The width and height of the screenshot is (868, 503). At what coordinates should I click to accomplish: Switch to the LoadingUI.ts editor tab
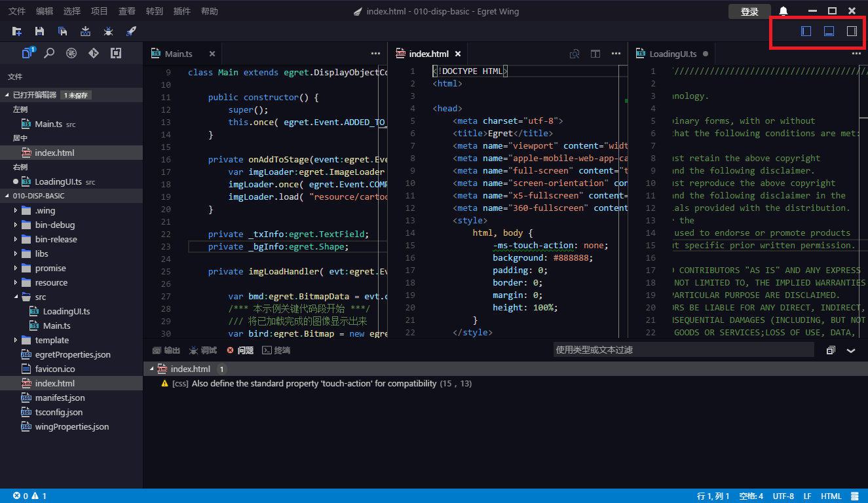pos(672,54)
